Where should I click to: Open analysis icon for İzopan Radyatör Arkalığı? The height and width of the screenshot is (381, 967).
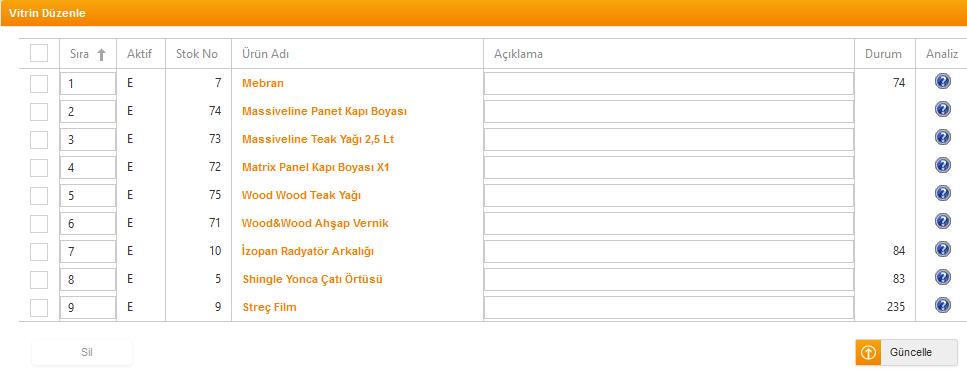pos(942,249)
